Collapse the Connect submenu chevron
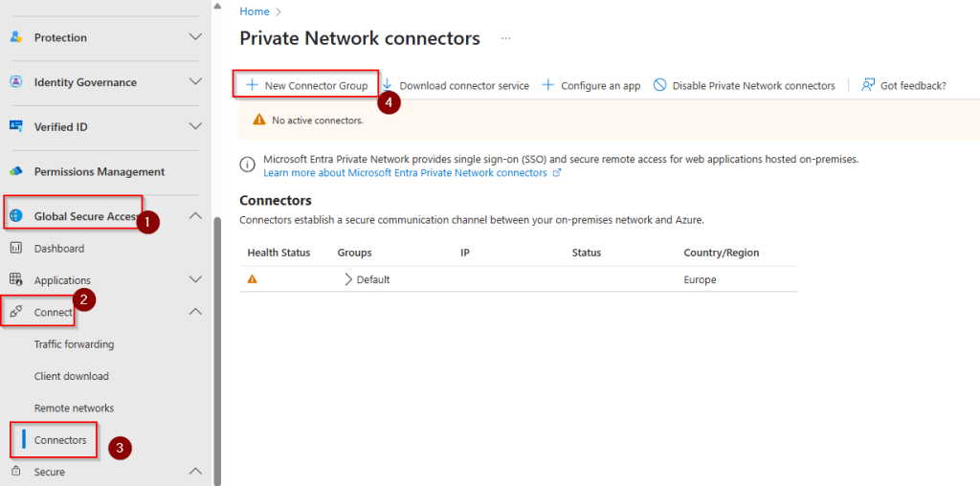The width and height of the screenshot is (980, 486). 195,312
